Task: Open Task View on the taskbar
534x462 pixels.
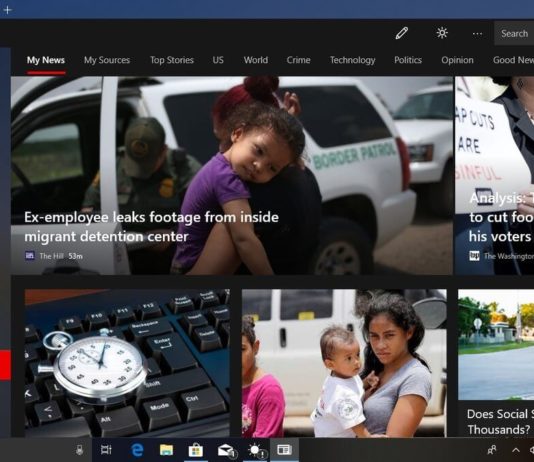Action: pyautogui.click(x=106, y=450)
